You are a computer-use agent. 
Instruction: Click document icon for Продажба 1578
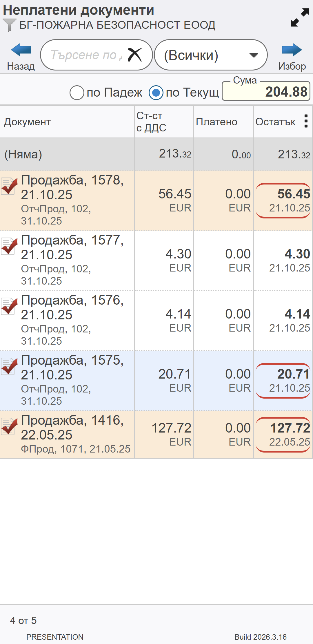[9, 186]
